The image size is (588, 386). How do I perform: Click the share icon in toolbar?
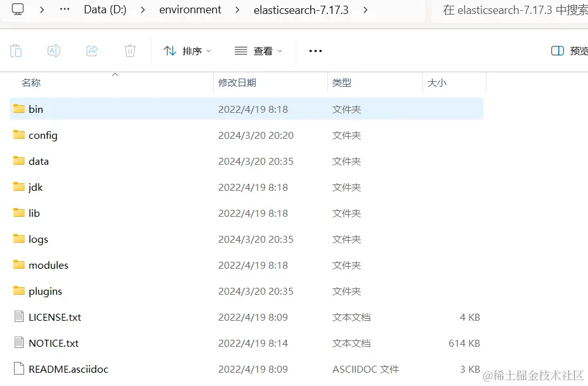coord(92,51)
